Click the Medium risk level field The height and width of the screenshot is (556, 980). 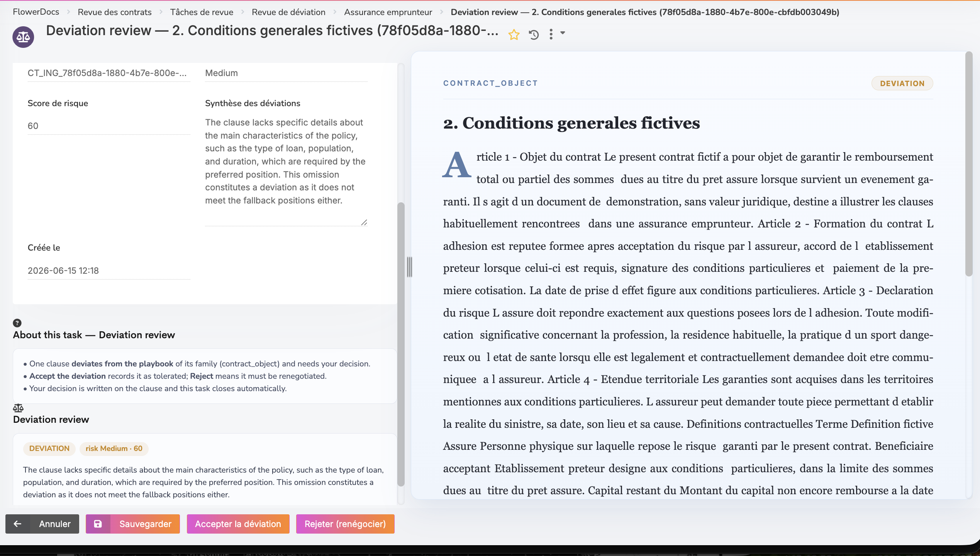click(x=286, y=73)
